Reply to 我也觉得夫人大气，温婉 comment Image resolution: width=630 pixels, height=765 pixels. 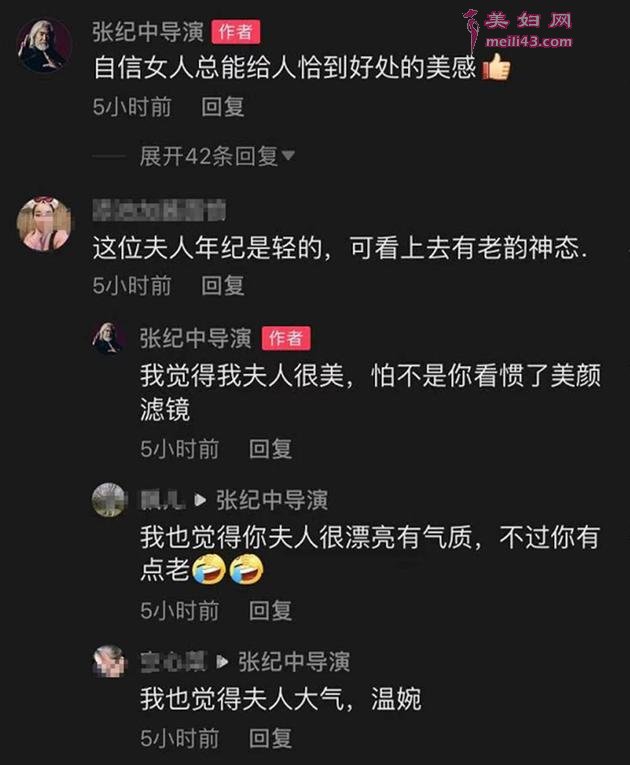click(x=270, y=738)
